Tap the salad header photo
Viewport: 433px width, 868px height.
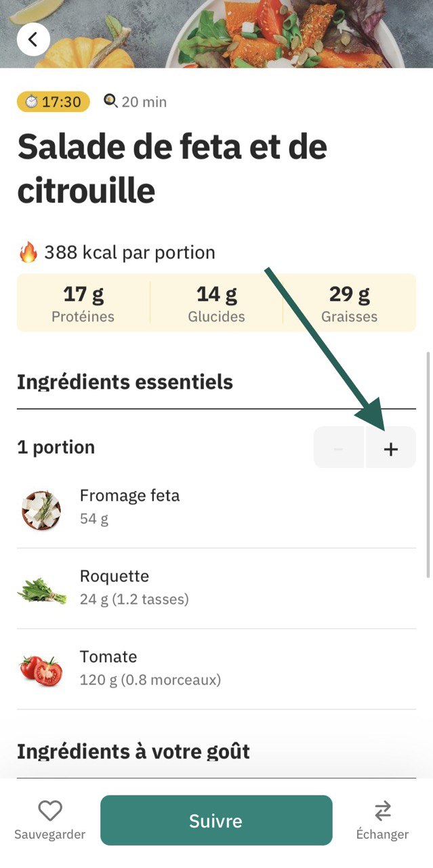(216, 34)
